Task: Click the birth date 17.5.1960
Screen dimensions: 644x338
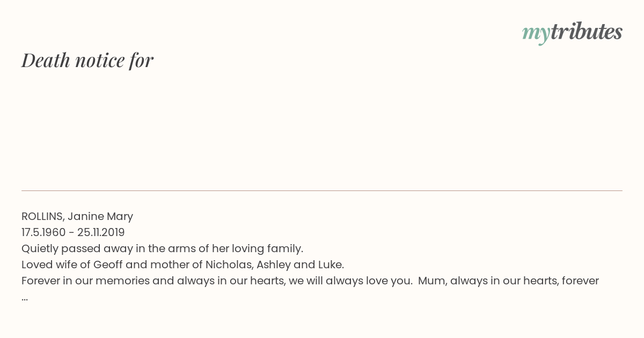Action: [43, 232]
